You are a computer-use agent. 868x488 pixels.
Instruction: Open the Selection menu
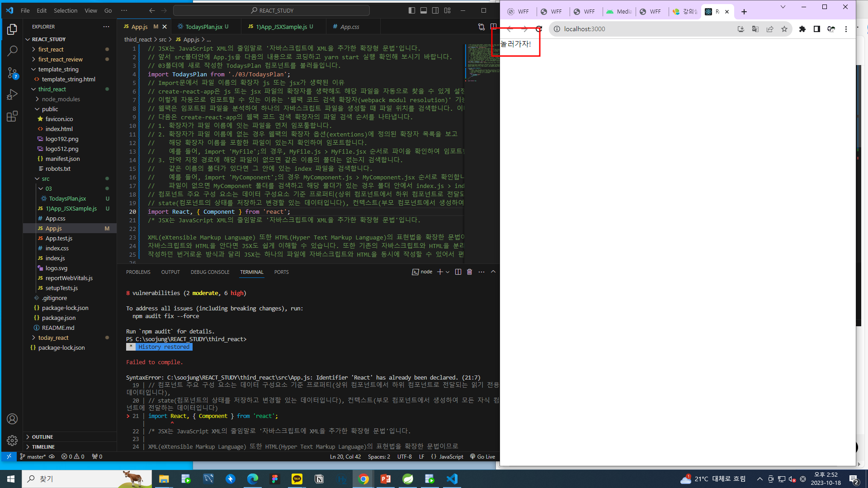pos(66,10)
